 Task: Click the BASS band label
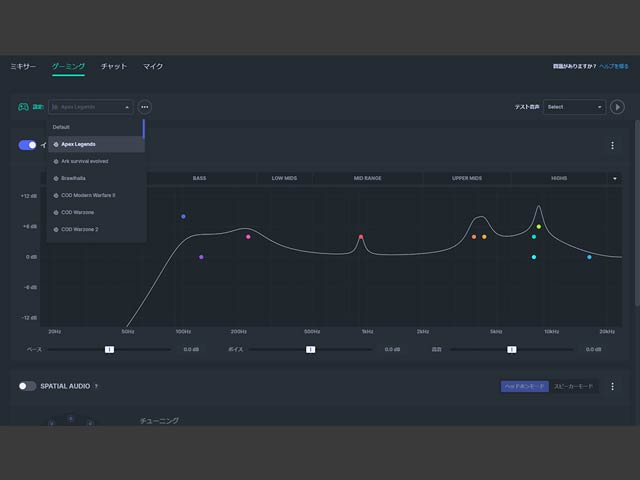coord(199,178)
